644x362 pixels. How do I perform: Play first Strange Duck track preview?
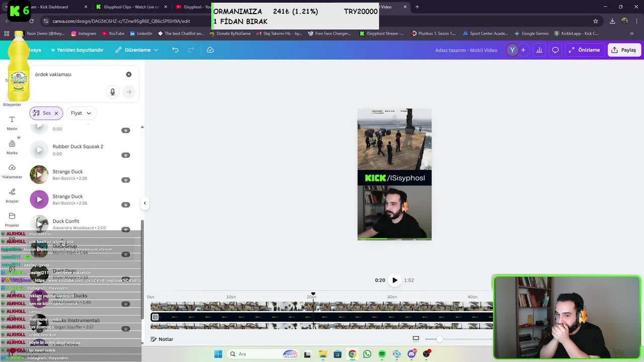[39, 174]
